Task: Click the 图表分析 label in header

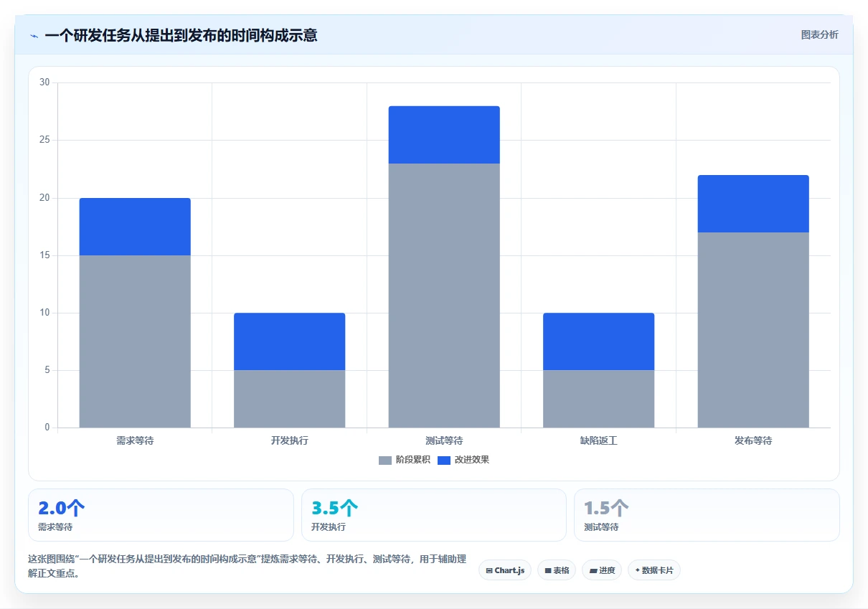Action: [x=819, y=34]
